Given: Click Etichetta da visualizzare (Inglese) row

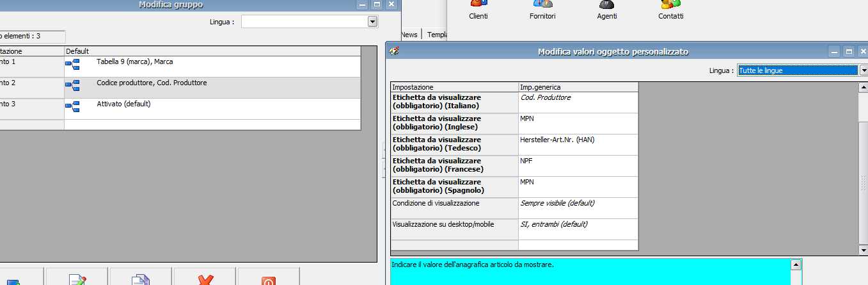Looking at the screenshot, I should click(x=454, y=124).
